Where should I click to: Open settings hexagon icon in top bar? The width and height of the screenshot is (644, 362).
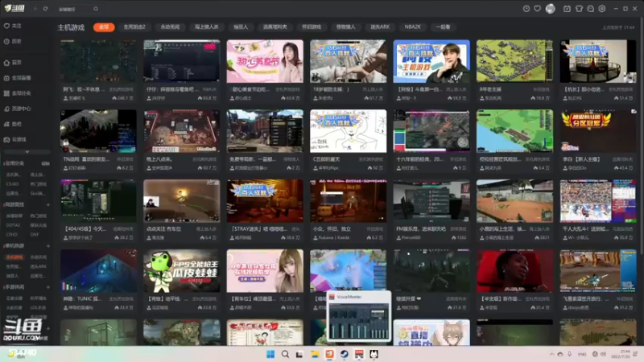601,9
